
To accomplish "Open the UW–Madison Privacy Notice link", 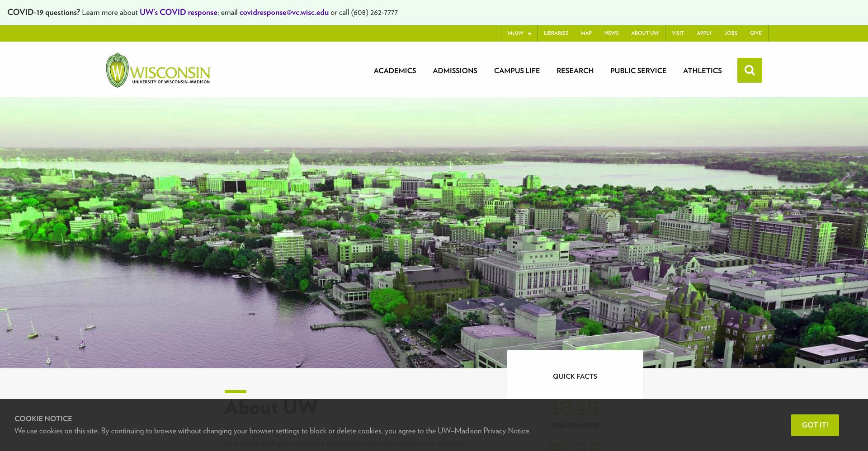I will (x=483, y=431).
